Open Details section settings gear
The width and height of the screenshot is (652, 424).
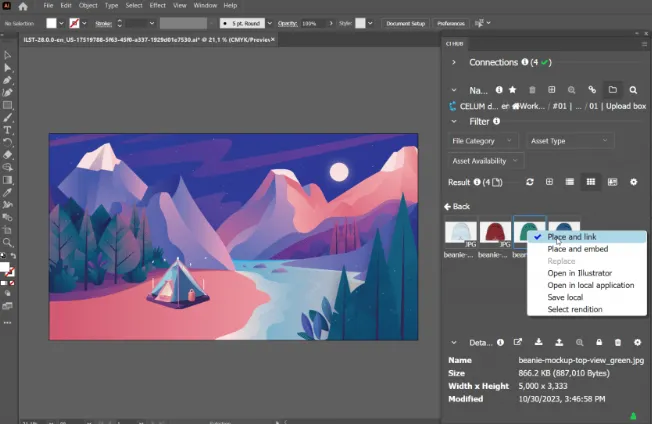(637, 342)
